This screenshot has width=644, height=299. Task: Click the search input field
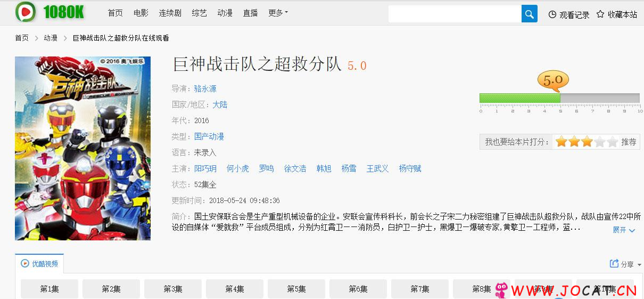click(455, 14)
